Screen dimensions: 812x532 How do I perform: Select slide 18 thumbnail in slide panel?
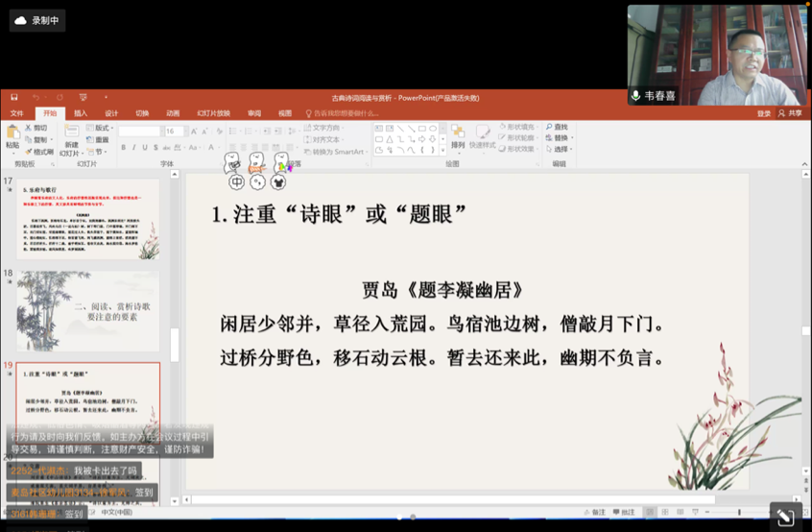[87, 310]
